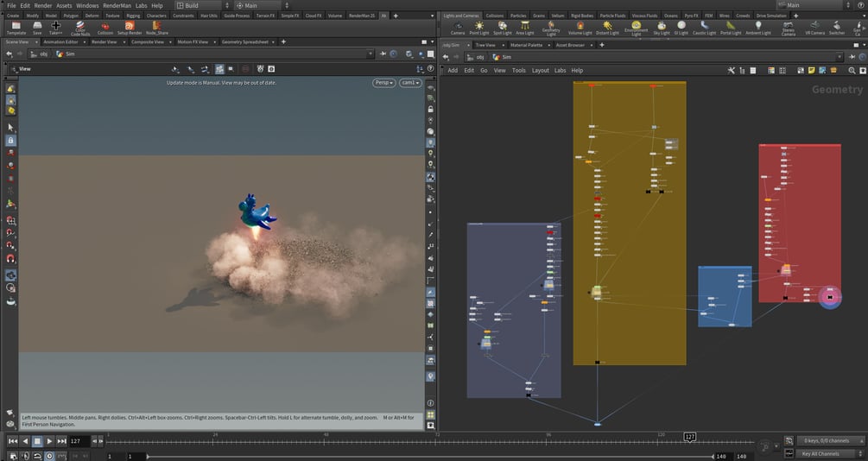Image resolution: width=868 pixels, height=461 pixels.
Task: Click the stop playback button
Action: pos(37,441)
